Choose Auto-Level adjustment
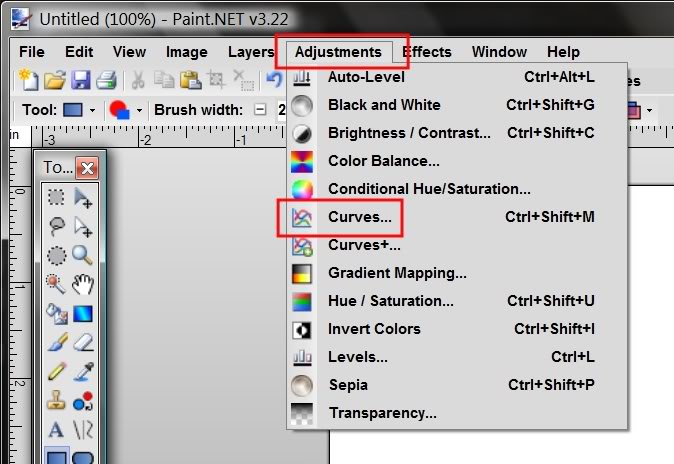Image resolution: width=674 pixels, height=464 pixels. tap(457, 77)
